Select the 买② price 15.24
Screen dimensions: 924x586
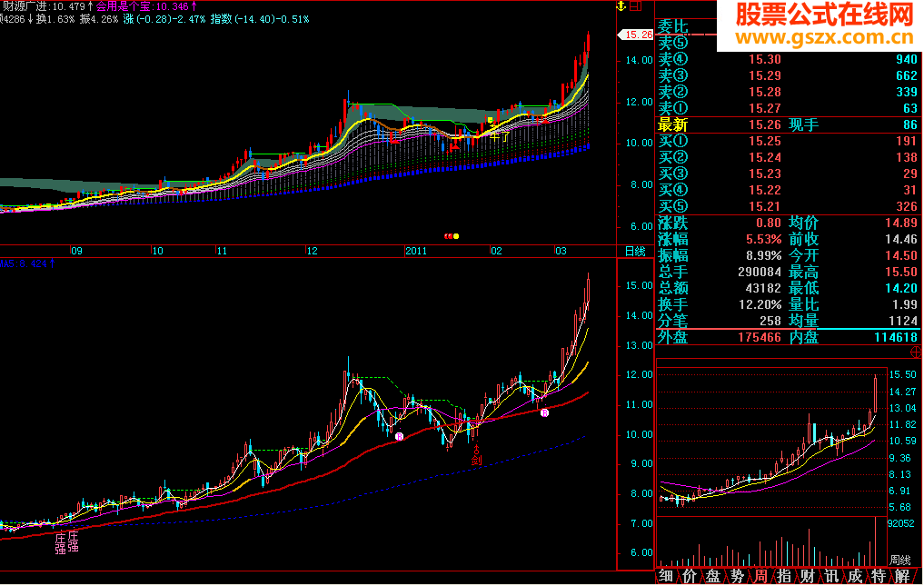pyautogui.click(x=765, y=157)
